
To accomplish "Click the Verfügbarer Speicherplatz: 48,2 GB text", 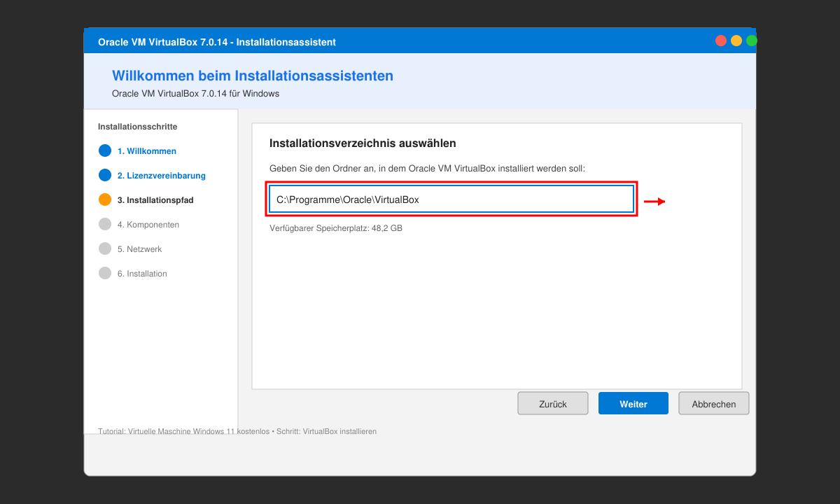I will click(x=336, y=228).
